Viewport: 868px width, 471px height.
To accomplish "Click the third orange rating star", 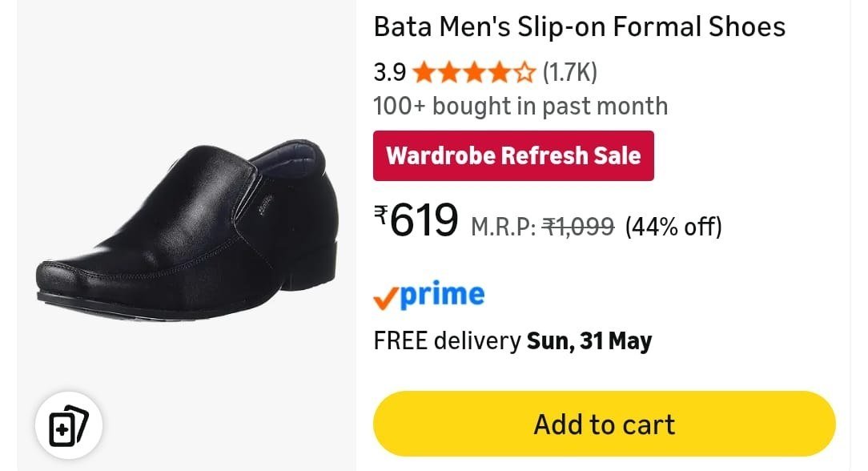I will click(x=474, y=73).
